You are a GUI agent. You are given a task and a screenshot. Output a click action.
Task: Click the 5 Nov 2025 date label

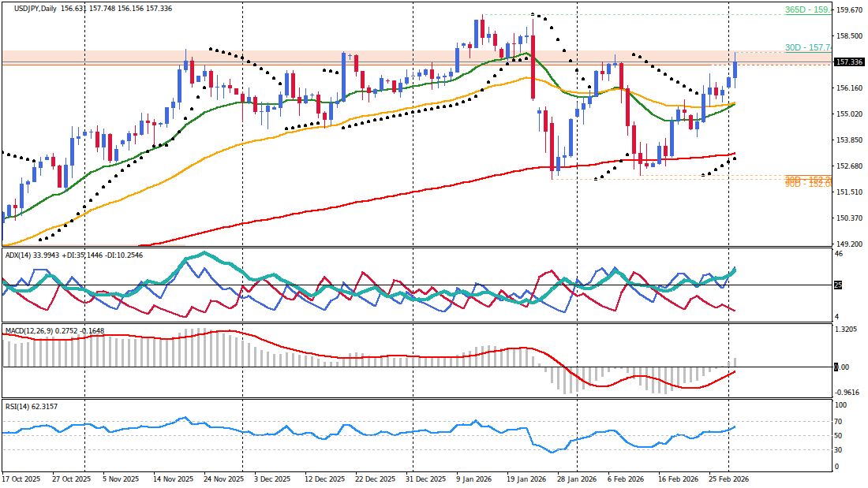(121, 479)
